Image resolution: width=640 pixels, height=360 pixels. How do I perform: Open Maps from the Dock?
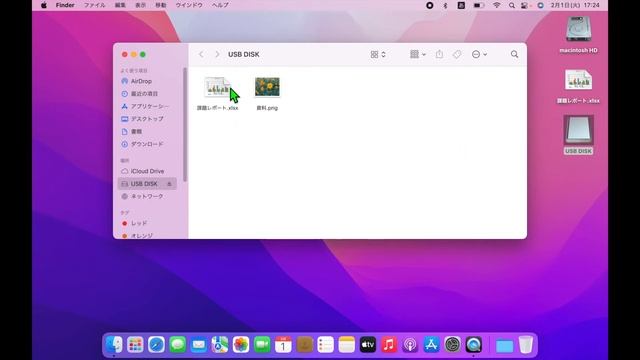[220, 345]
